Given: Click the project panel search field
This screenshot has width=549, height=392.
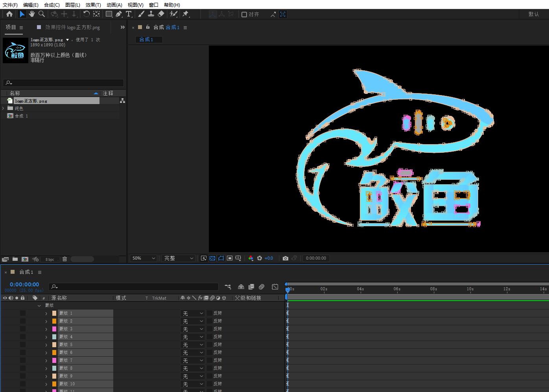Looking at the screenshot, I should [x=63, y=83].
